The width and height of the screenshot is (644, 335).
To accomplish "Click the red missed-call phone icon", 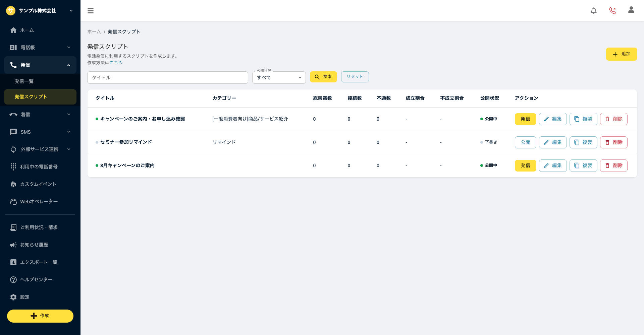I will [612, 11].
